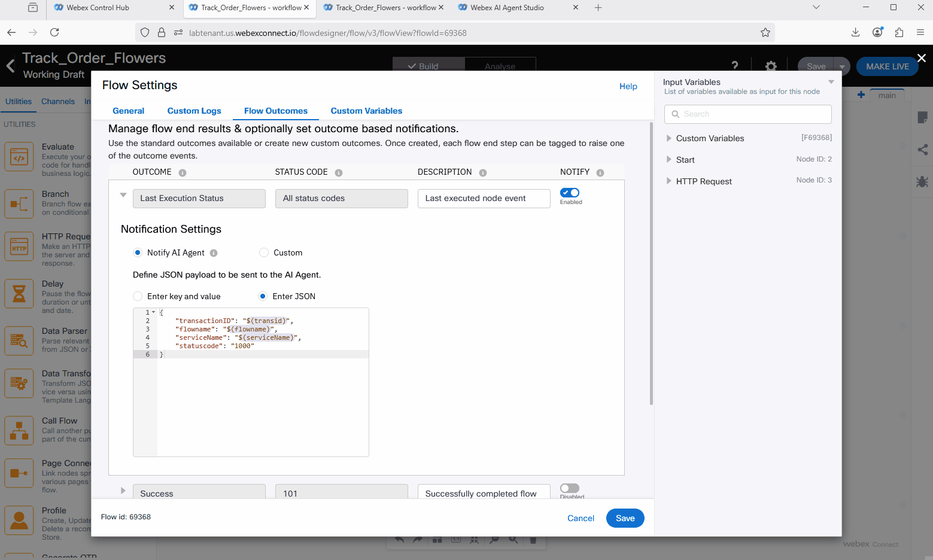Bookmark this page with the star icon
Viewport: 933px width, 560px height.
coord(765,33)
